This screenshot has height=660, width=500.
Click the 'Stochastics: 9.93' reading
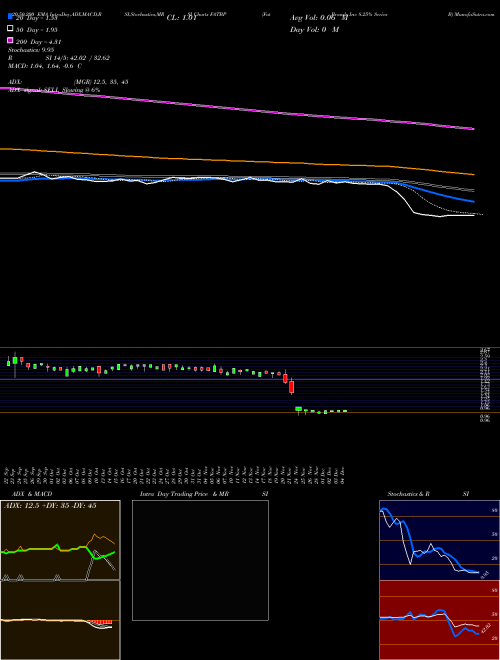31,50
